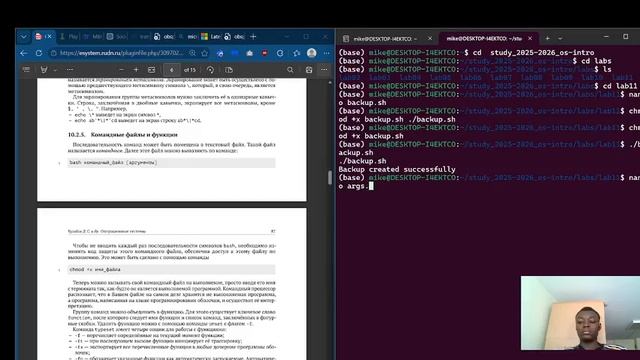Open the browser tab actions chevron
The width and height of the screenshot is (640, 360).
click(24, 37)
